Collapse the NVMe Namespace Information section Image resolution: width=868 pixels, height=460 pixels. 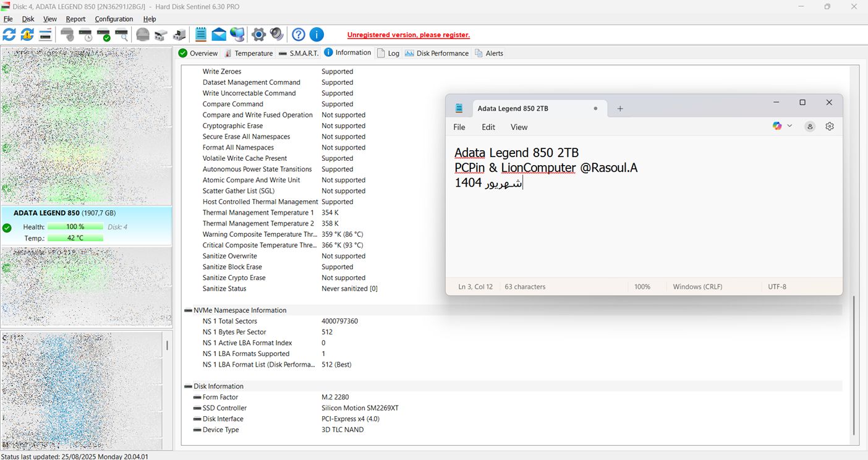pos(188,310)
